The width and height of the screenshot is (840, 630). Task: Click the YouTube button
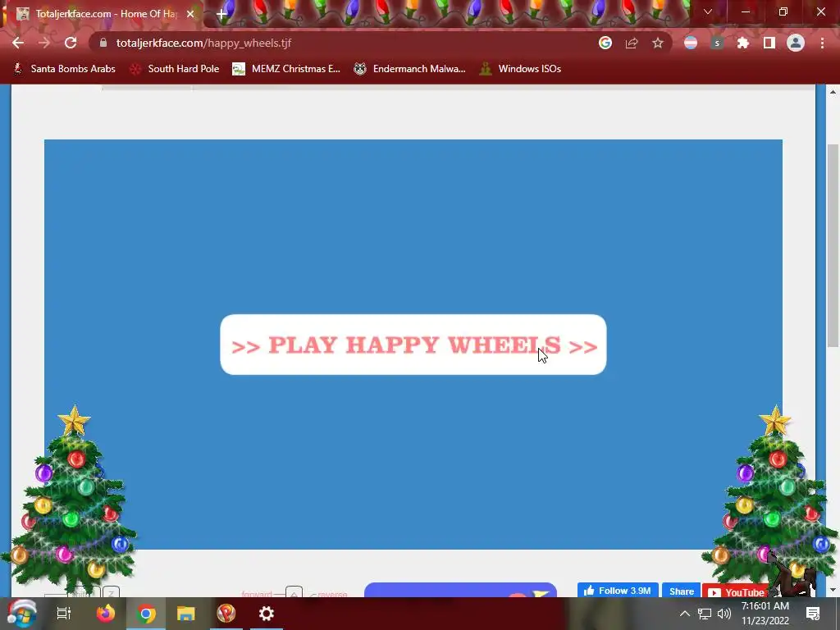[x=736, y=591]
